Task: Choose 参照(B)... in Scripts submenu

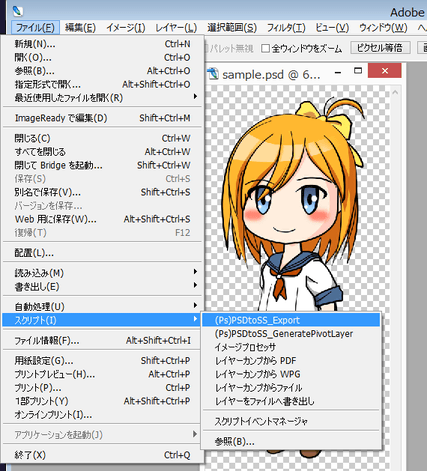Action: [291, 442]
